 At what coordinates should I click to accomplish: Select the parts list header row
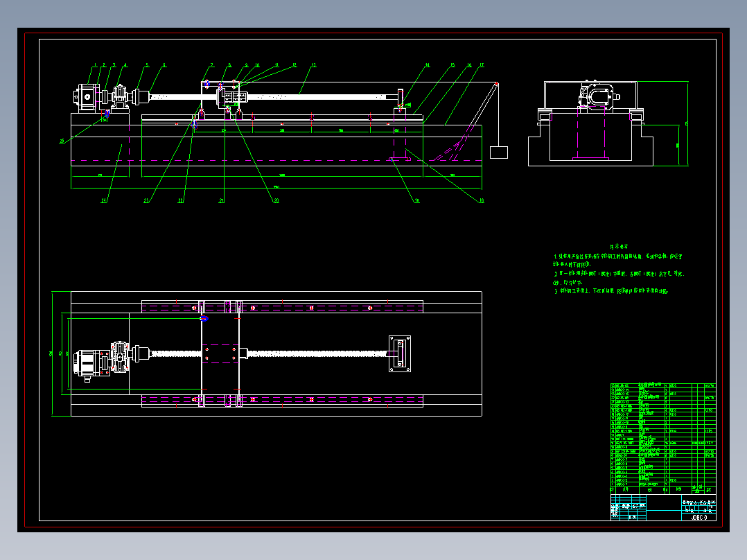(663, 489)
